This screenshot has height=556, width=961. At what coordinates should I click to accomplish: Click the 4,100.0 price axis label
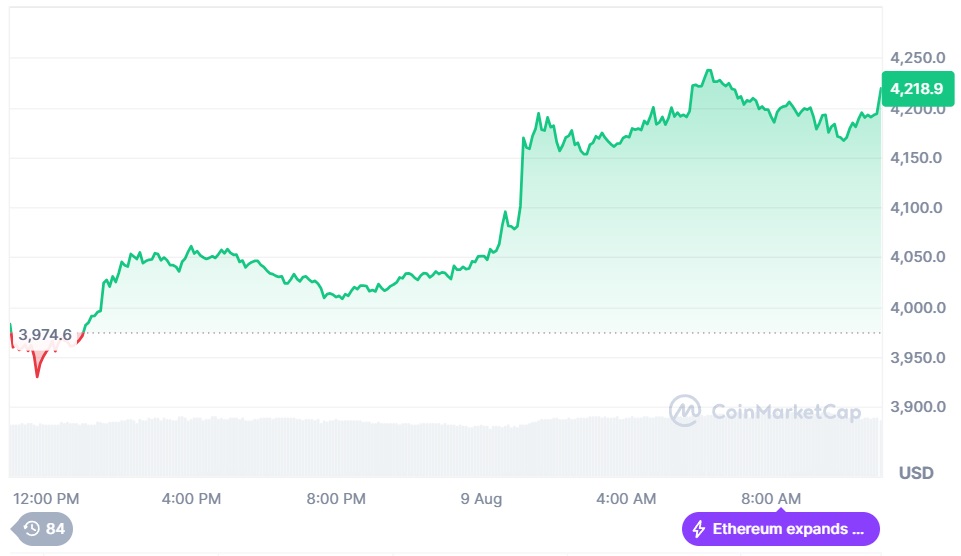[x=917, y=208]
